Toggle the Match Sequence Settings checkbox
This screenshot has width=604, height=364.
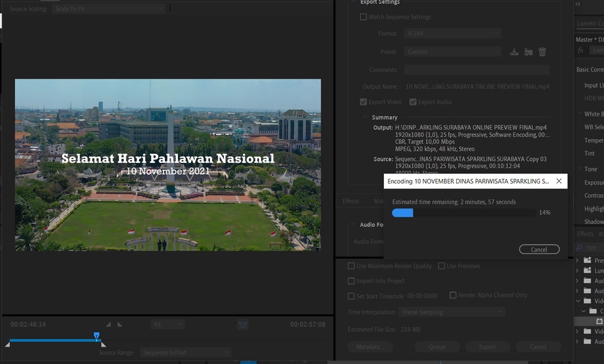(364, 17)
